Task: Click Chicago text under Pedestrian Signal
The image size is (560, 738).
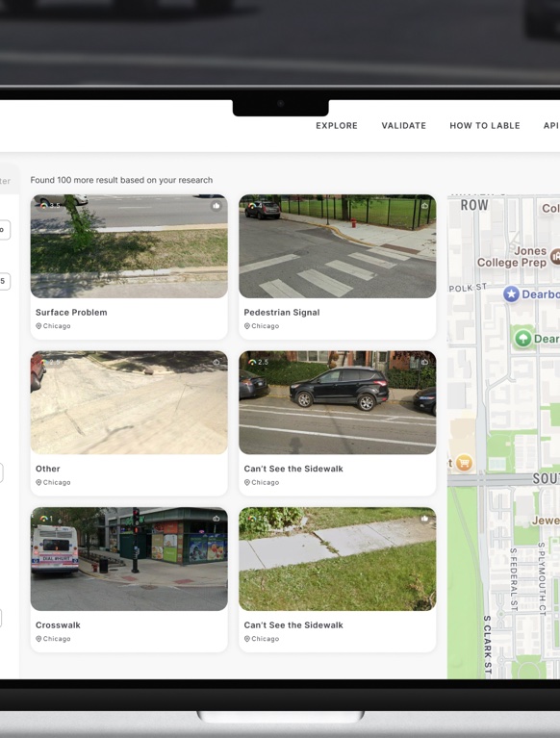Action: 266,325
